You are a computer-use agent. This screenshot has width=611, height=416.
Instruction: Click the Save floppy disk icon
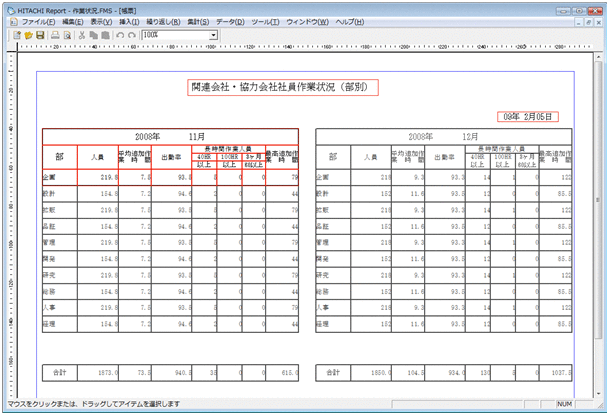click(40, 35)
